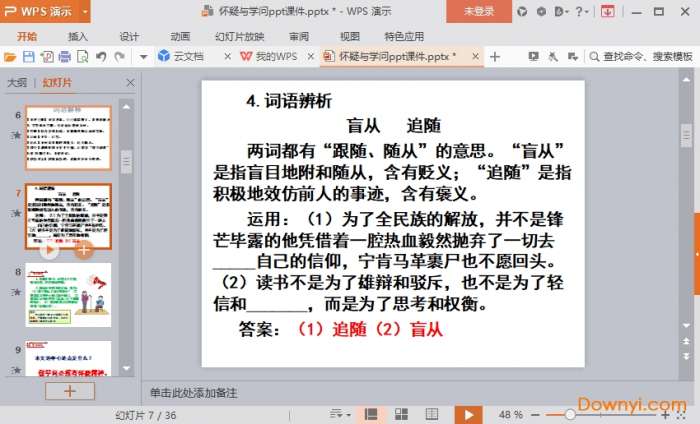
Task: Open the feedback dropdown icon in title bar
Action: (561, 12)
